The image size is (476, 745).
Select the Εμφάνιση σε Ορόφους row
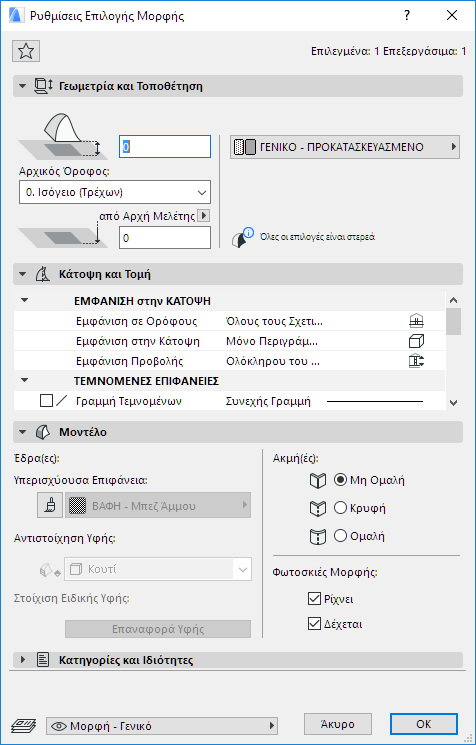(x=229, y=322)
